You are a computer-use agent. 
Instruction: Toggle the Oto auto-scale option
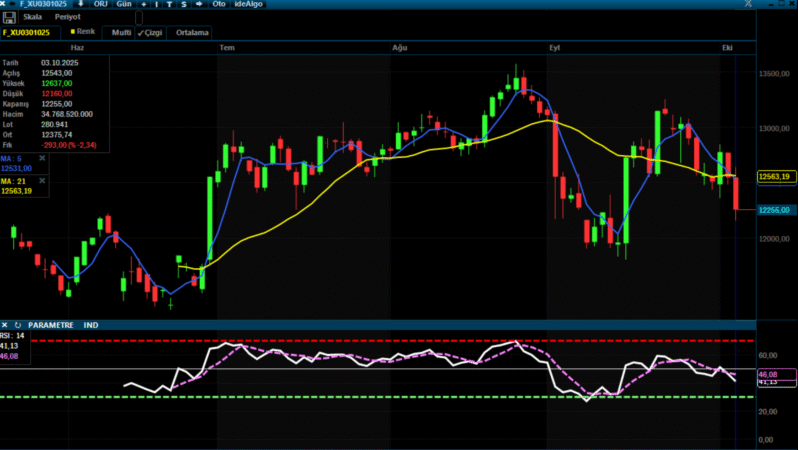(219, 4)
